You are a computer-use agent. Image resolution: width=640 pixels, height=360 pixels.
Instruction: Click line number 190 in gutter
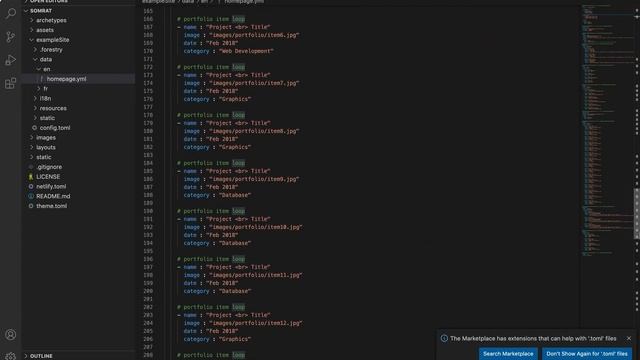(148, 211)
